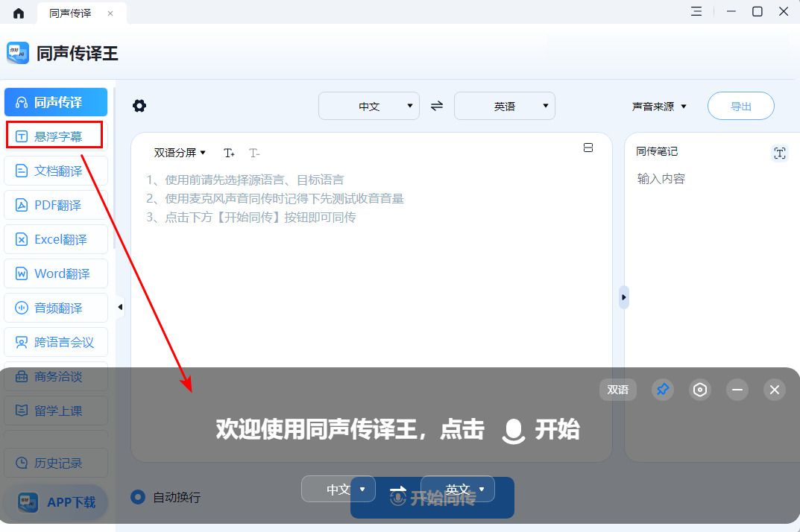Click the 同传笔记 heading
Viewport: 800px width, 532px height.
[x=657, y=151]
